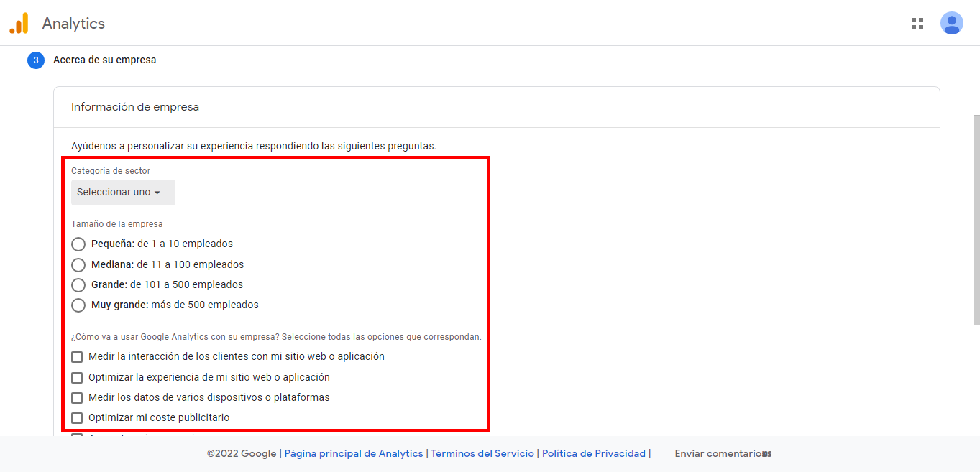Check 'Medir los datos de varios dispositivos'

coord(77,397)
